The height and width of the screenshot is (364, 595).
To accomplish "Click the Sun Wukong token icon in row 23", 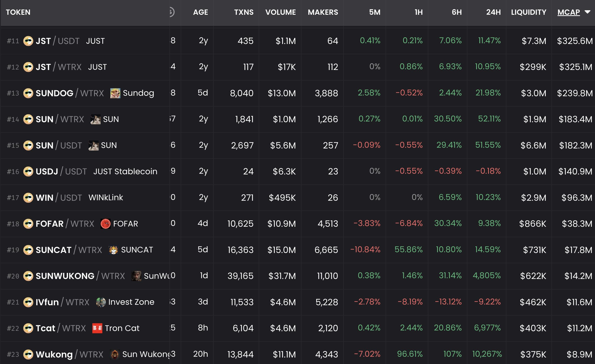I will (115, 354).
